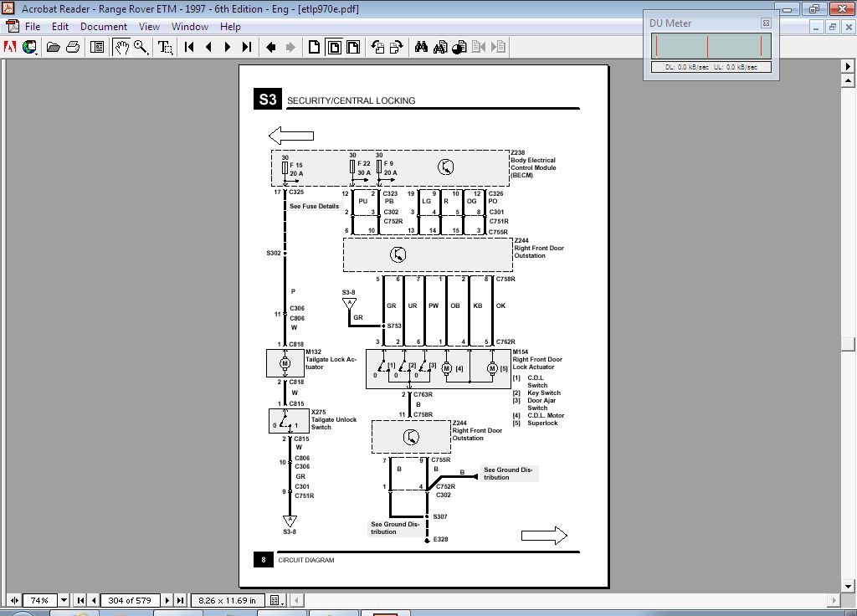Image resolution: width=857 pixels, height=616 pixels.
Task: Toggle Fit Width view
Action: [x=354, y=47]
